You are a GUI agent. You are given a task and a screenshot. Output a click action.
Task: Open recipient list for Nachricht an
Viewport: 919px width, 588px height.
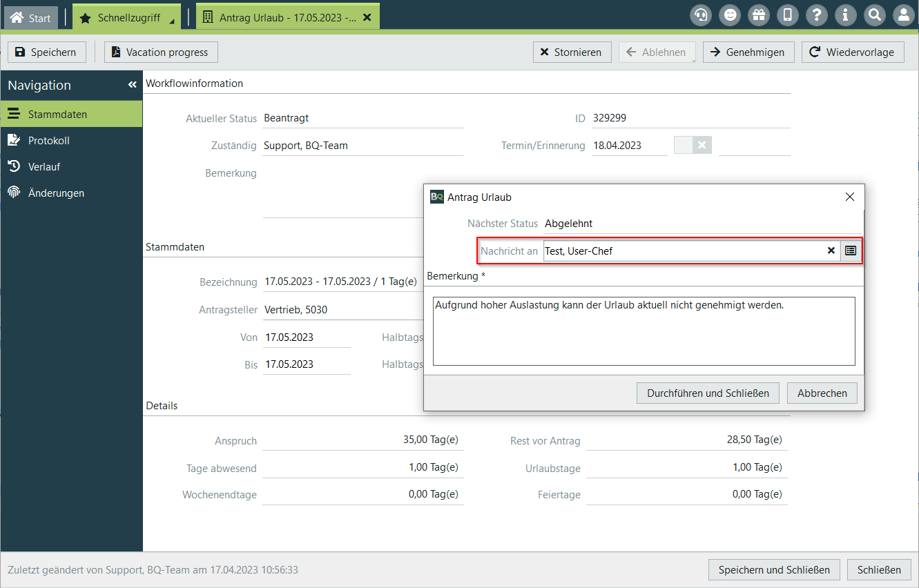click(x=851, y=251)
